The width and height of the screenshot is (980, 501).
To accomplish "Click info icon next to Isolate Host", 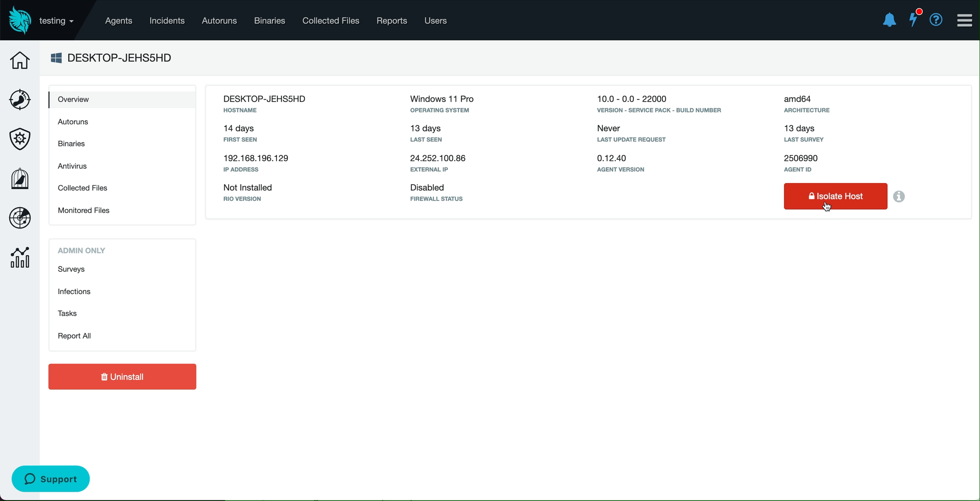I will click(899, 197).
